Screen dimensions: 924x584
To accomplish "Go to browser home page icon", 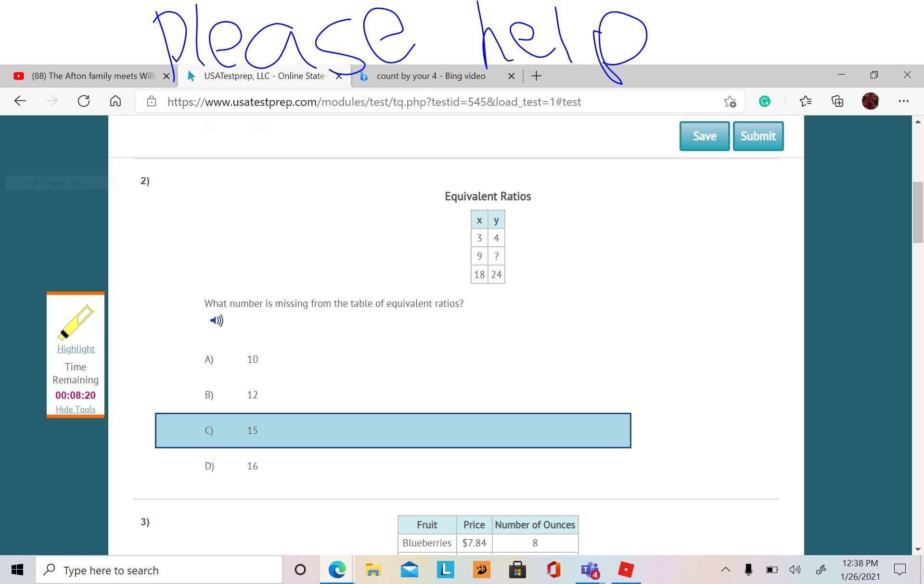I will [115, 102].
